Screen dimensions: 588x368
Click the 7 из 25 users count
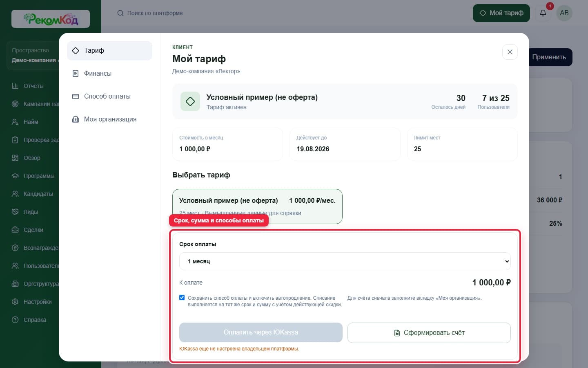click(496, 98)
